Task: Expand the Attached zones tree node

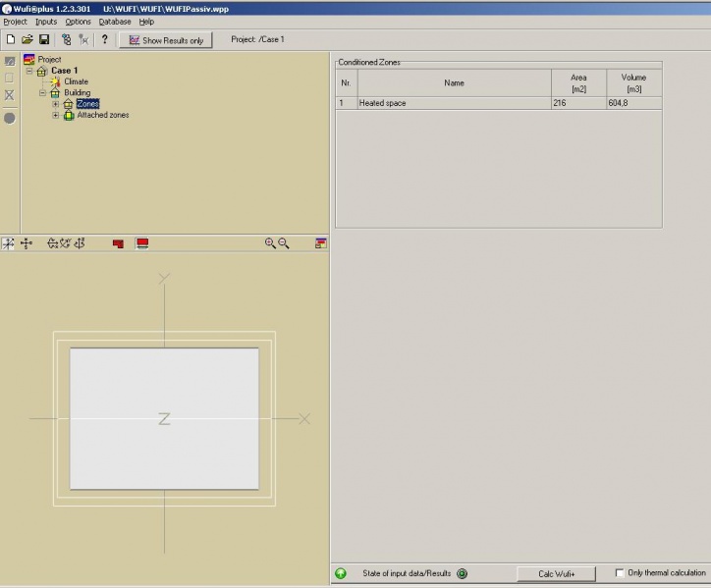Action: click(56, 115)
